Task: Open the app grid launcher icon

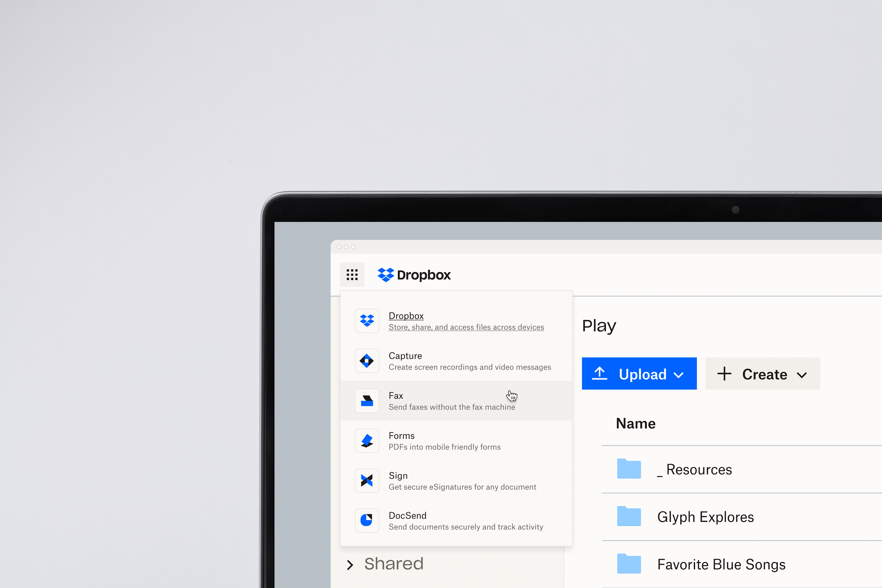Action: coord(352,274)
